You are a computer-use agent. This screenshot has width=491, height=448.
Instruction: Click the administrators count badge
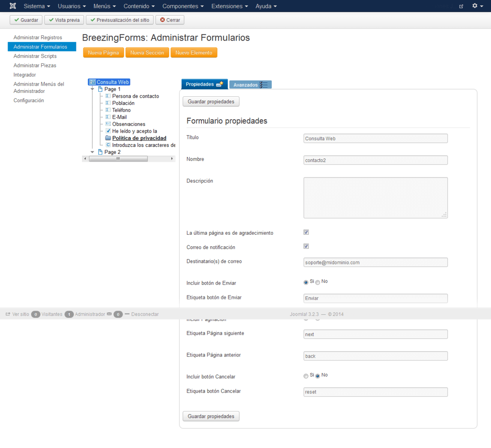click(x=69, y=314)
